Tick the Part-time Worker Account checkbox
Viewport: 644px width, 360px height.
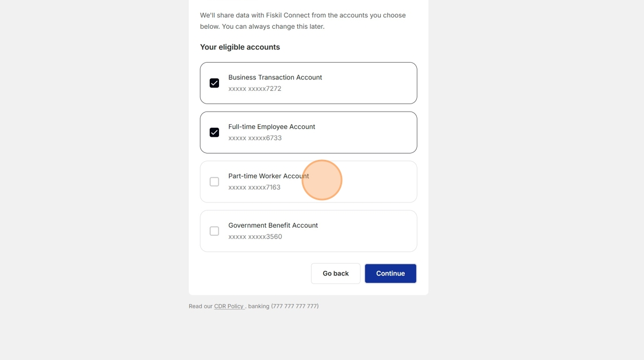pos(214,182)
